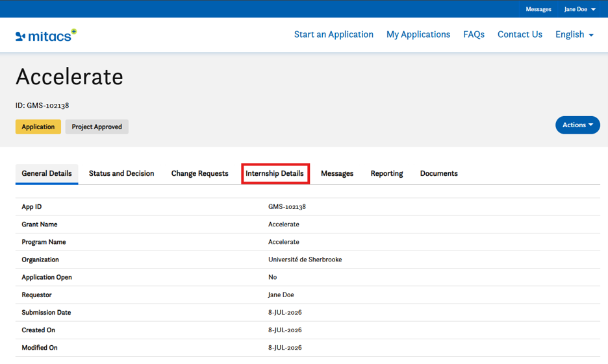This screenshot has width=608, height=364.
Task: Click the Grant Name label
Action: tap(40, 224)
